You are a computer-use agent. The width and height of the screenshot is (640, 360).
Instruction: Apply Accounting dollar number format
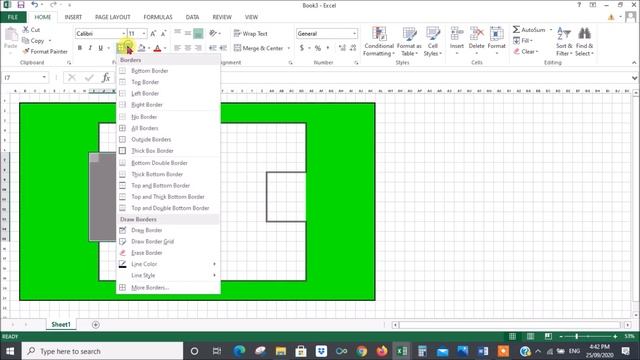tap(302, 48)
